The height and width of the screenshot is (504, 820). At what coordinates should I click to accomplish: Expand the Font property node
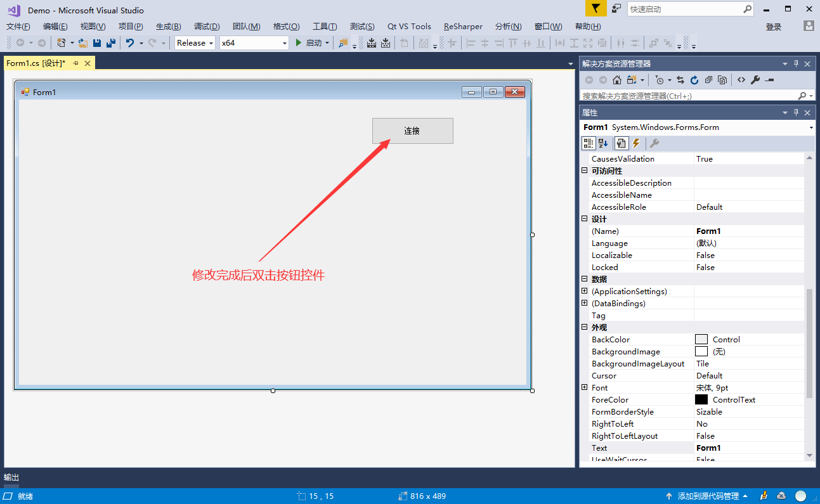tap(585, 387)
